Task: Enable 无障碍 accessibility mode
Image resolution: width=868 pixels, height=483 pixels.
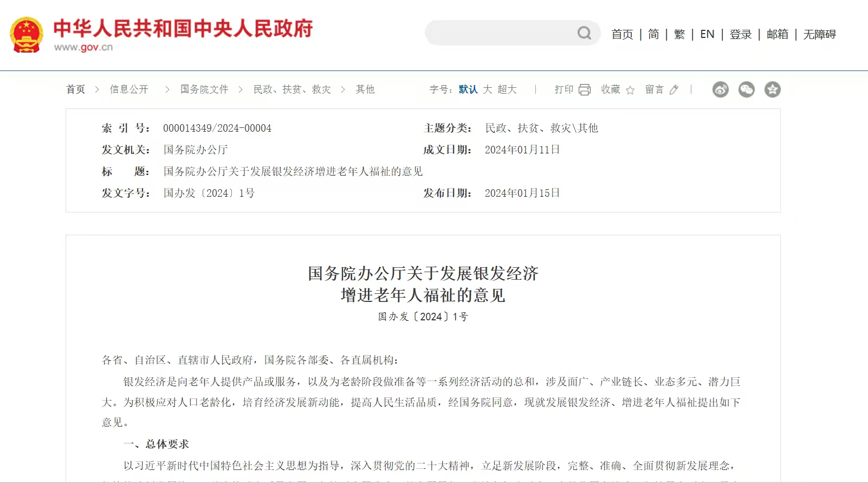Action: pos(819,34)
